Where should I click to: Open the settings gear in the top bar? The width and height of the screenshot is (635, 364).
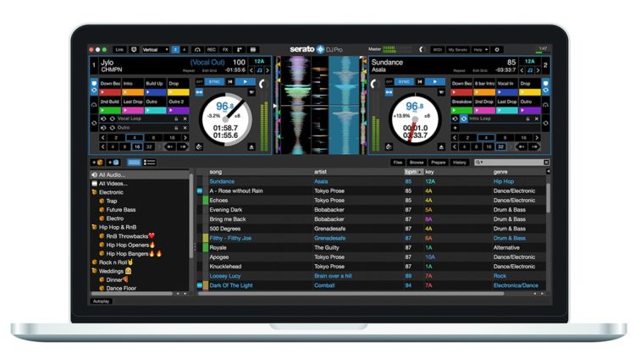click(498, 50)
